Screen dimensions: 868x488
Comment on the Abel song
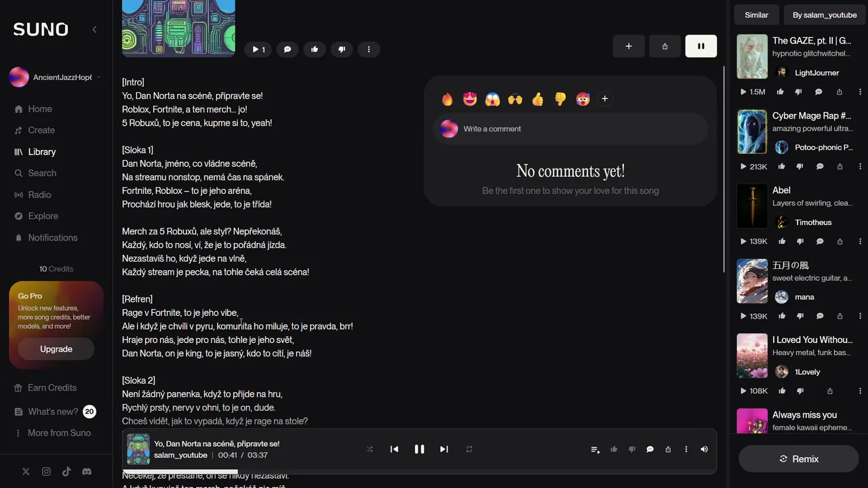(x=819, y=241)
